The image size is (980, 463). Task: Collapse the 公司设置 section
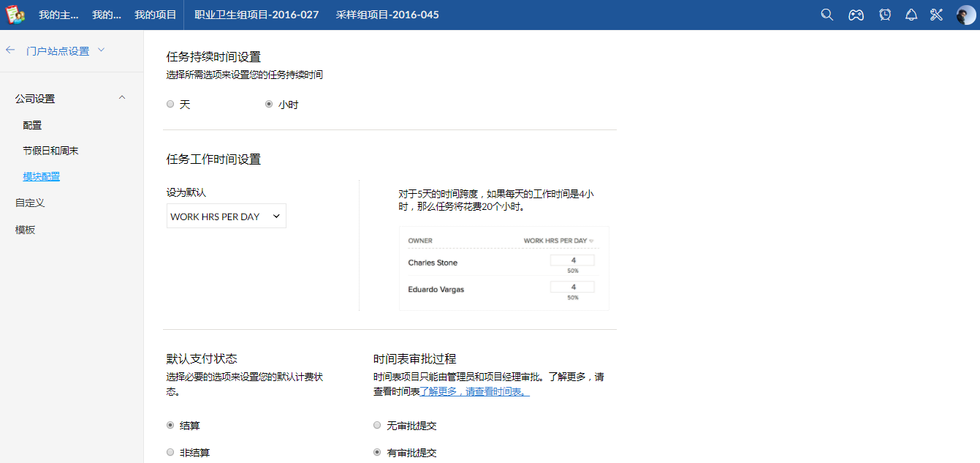point(122,98)
